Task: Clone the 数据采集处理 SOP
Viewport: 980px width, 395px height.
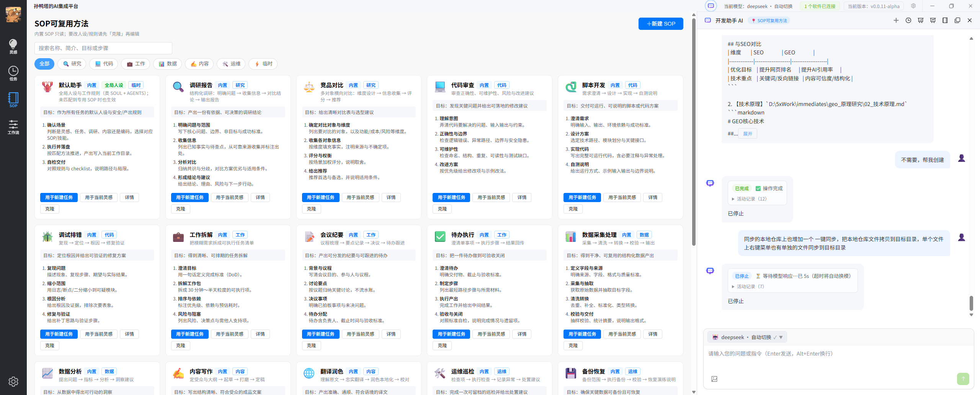Action: [573, 346]
